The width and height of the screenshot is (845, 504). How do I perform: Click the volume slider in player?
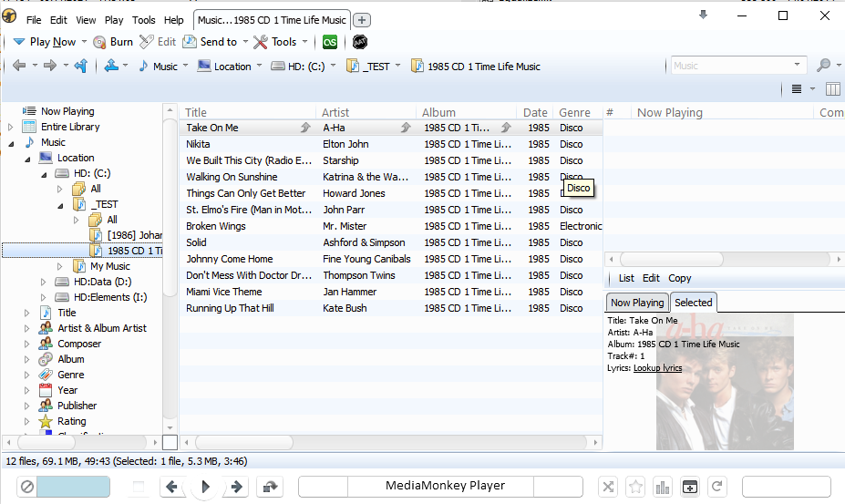click(x=72, y=487)
